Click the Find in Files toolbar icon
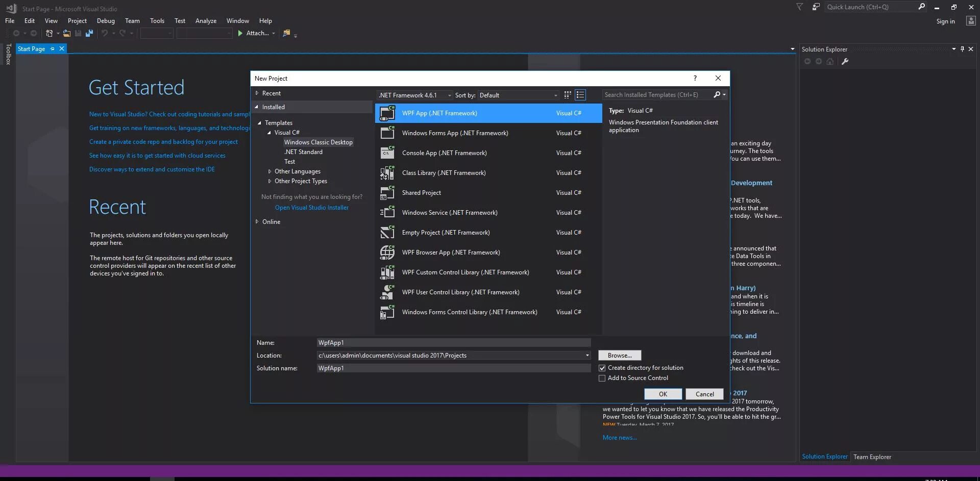This screenshot has height=481, width=980. tap(286, 33)
